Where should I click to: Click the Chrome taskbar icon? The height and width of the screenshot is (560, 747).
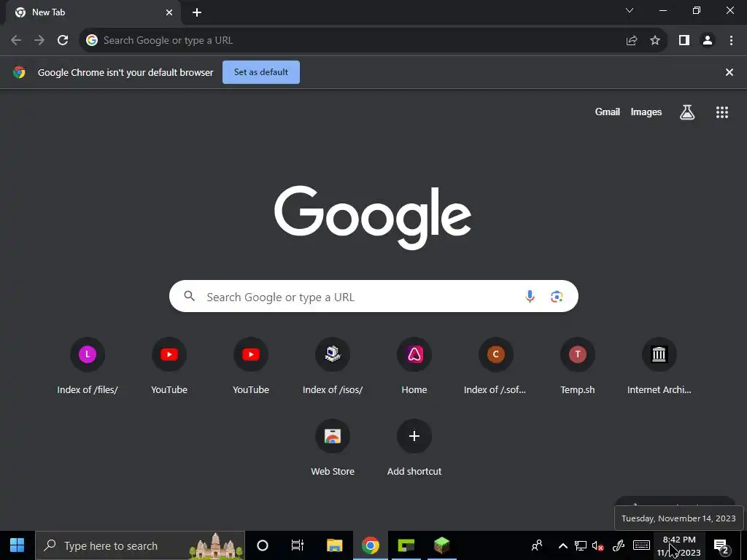370,545
